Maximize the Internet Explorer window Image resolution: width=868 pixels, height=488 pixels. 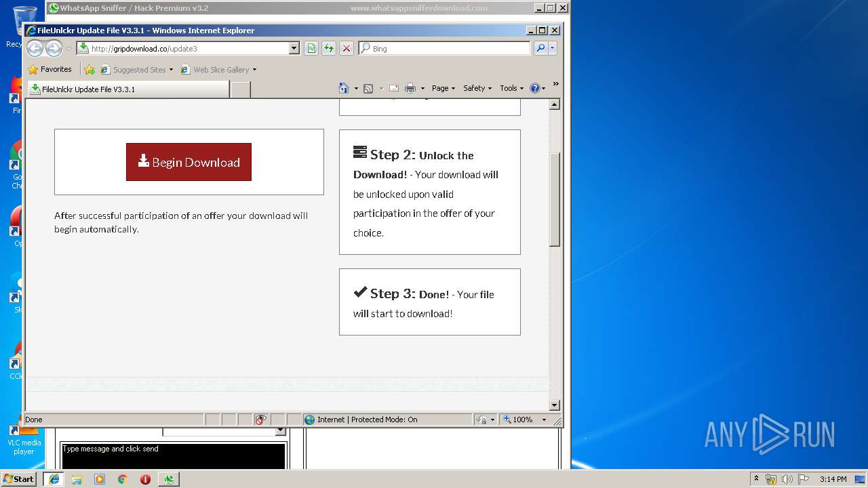(542, 30)
